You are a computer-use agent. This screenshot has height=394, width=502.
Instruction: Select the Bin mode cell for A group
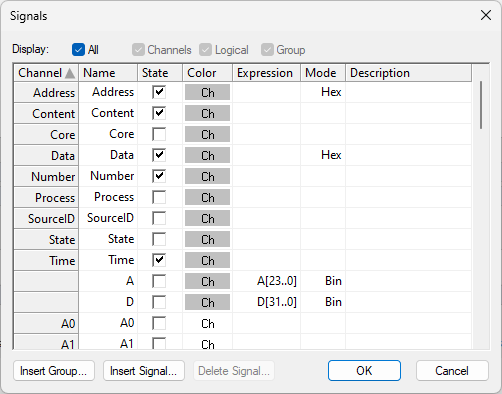tap(323, 281)
